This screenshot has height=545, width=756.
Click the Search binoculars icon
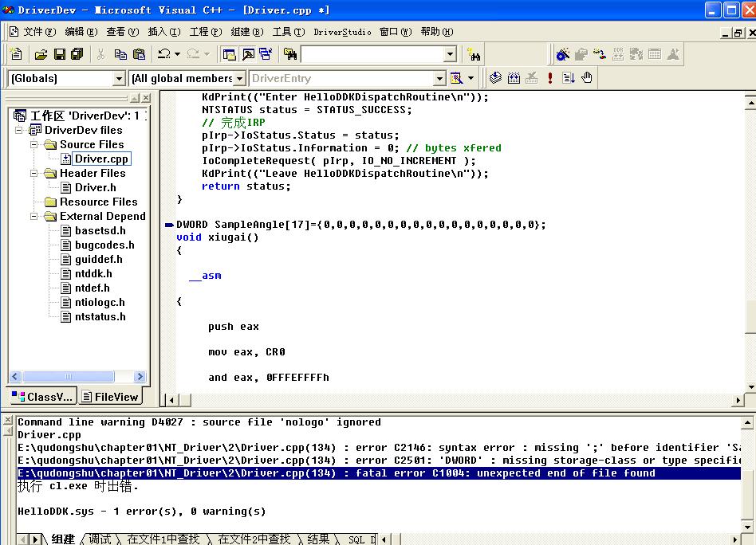coord(474,55)
